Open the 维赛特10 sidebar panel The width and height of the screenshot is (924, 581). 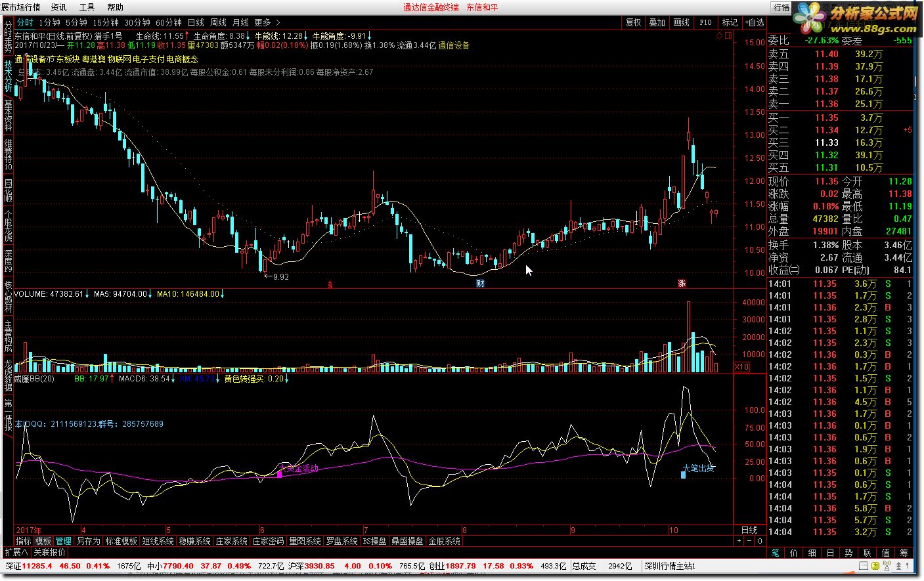pos(8,154)
